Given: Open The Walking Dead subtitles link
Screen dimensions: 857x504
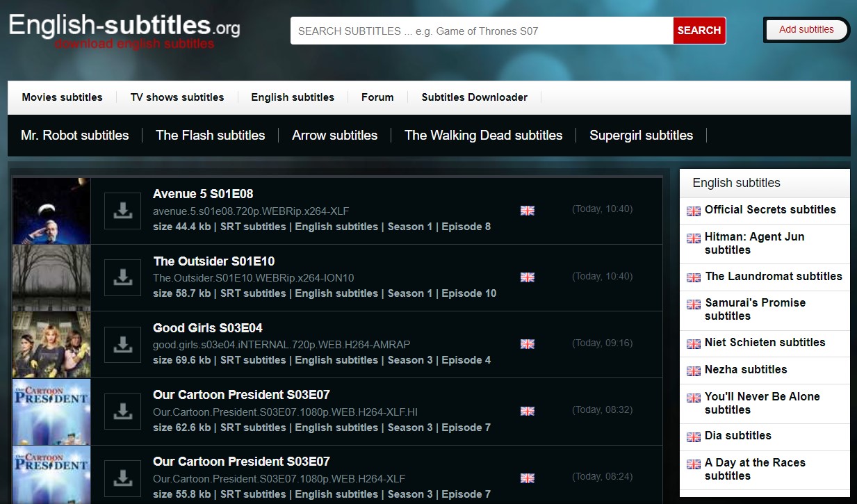Looking at the screenshot, I should point(483,136).
